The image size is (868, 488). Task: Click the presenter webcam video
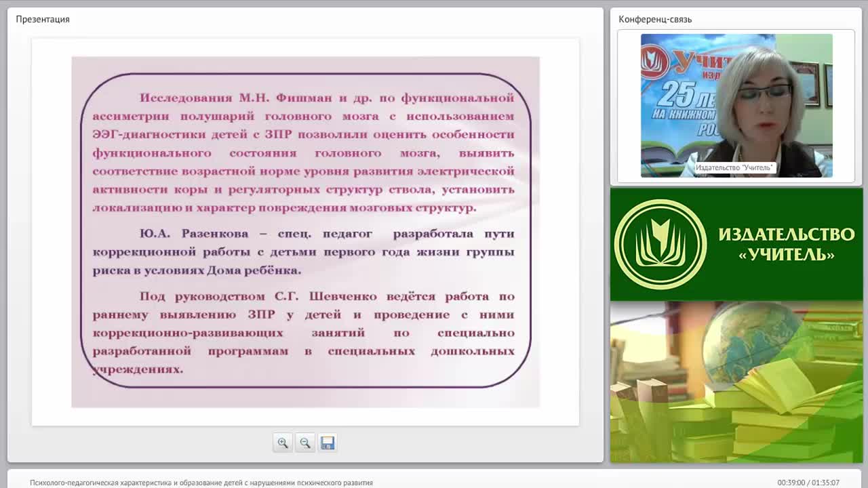736,106
